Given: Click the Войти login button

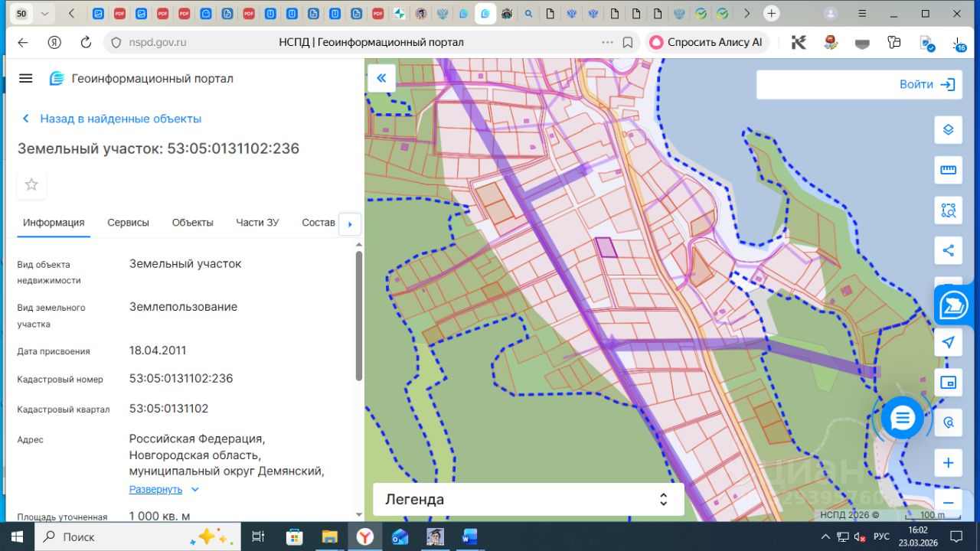Looking at the screenshot, I should tap(927, 85).
